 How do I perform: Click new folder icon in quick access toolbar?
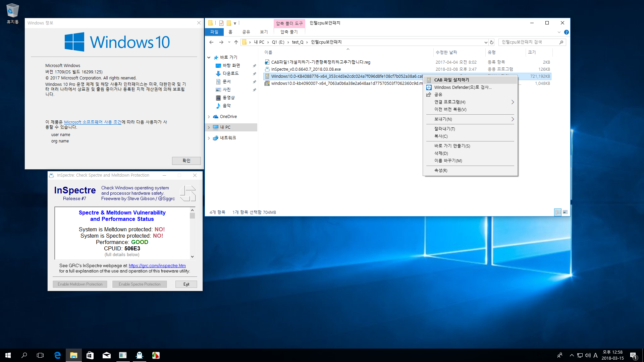point(229,23)
